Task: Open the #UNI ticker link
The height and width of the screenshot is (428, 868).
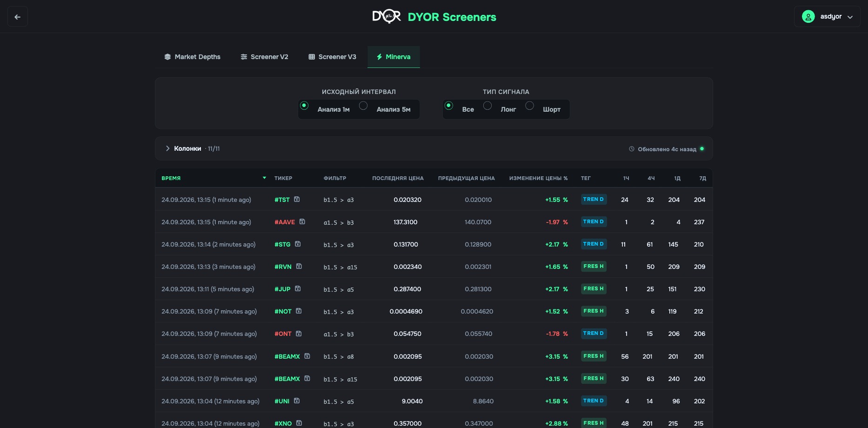Action: (282, 401)
